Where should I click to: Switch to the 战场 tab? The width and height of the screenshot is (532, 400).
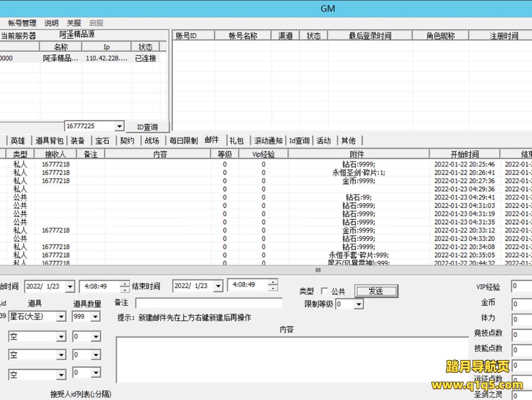pos(152,140)
